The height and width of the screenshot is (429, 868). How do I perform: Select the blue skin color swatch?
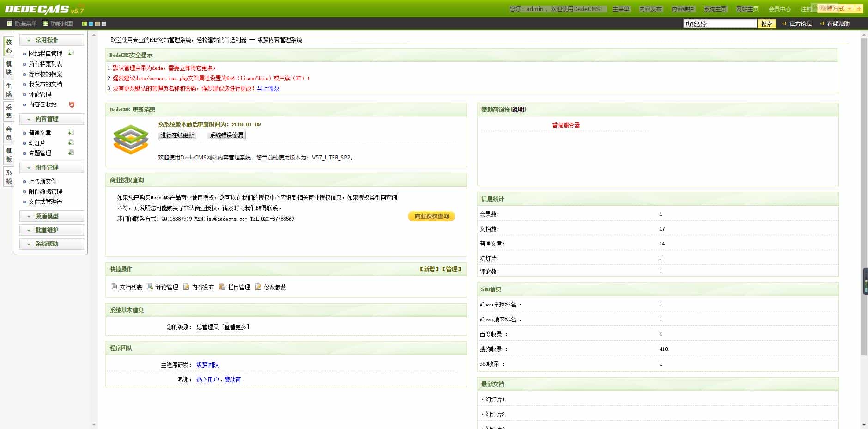click(x=91, y=24)
